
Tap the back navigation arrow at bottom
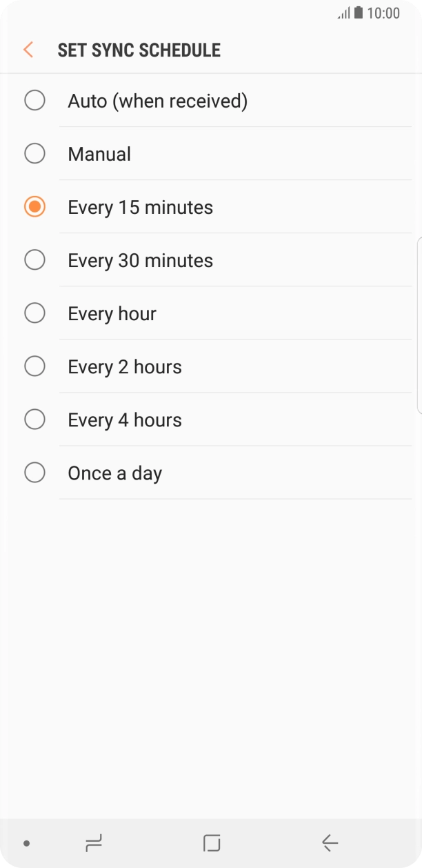[330, 842]
